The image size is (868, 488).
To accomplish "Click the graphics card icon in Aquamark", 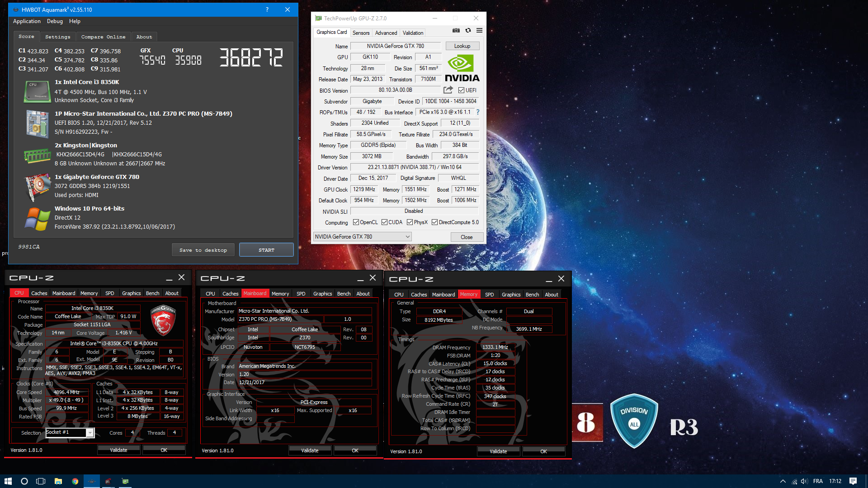I will [37, 187].
